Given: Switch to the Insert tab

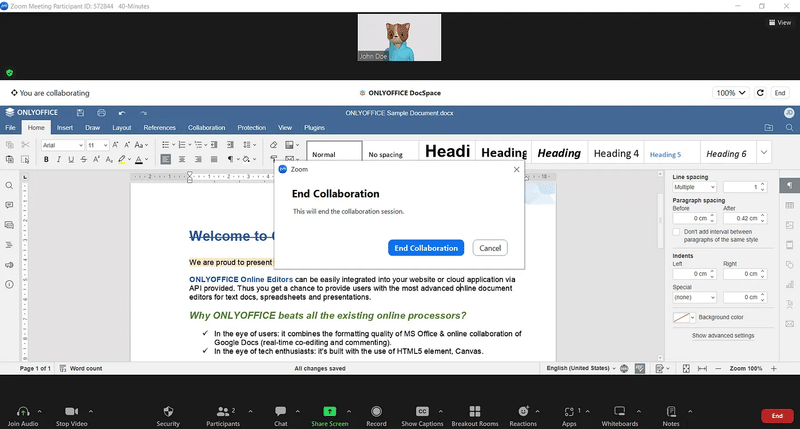Looking at the screenshot, I should 65,128.
